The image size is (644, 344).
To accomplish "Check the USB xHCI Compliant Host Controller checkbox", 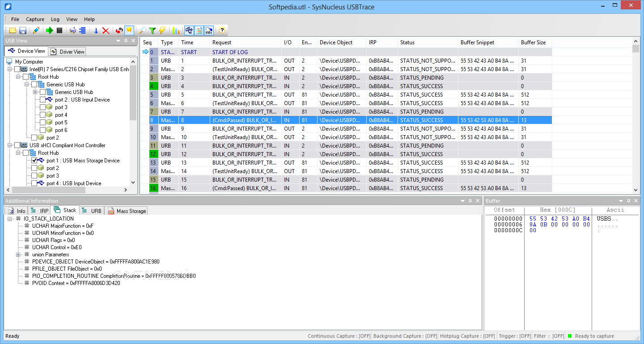I will [17, 145].
